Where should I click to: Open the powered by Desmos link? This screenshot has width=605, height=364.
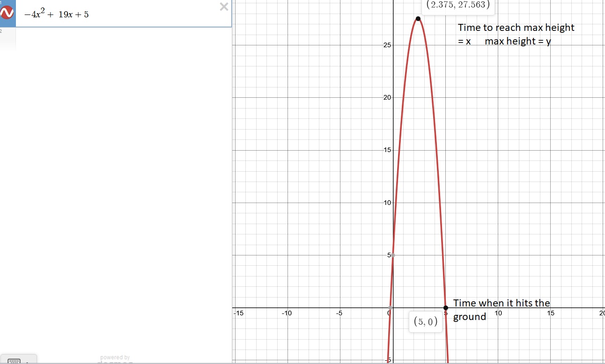[x=115, y=360]
